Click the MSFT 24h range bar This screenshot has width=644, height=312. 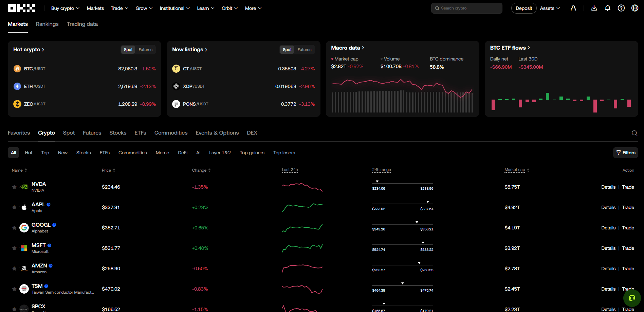pos(403,245)
